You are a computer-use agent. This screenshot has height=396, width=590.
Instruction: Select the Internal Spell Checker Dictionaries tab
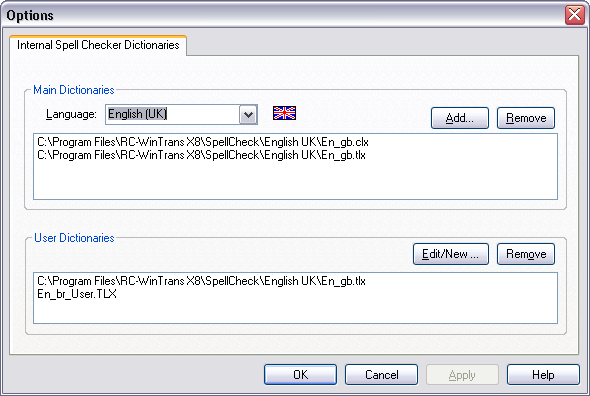[98, 45]
